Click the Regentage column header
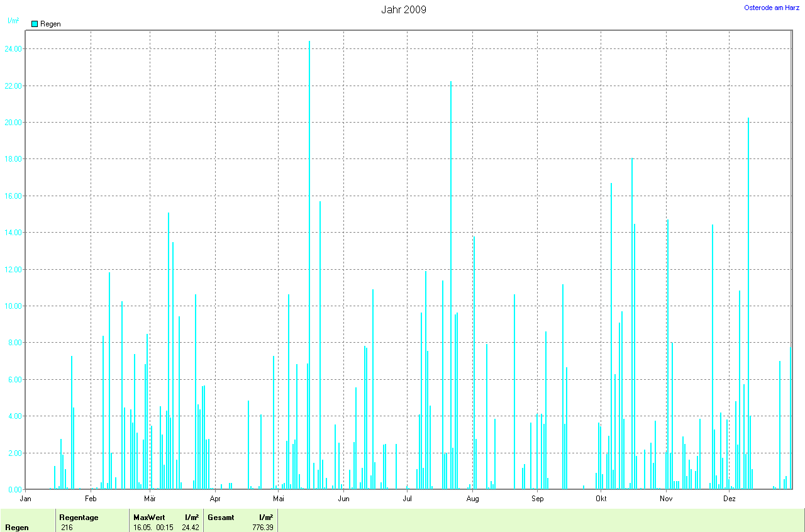The height and width of the screenshot is (532, 805). pyautogui.click(x=80, y=517)
